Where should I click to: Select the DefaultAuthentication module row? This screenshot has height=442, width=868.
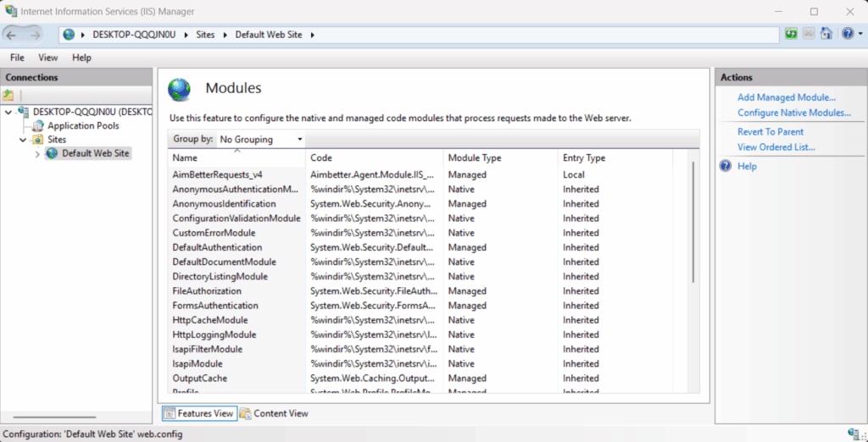[x=420, y=247]
